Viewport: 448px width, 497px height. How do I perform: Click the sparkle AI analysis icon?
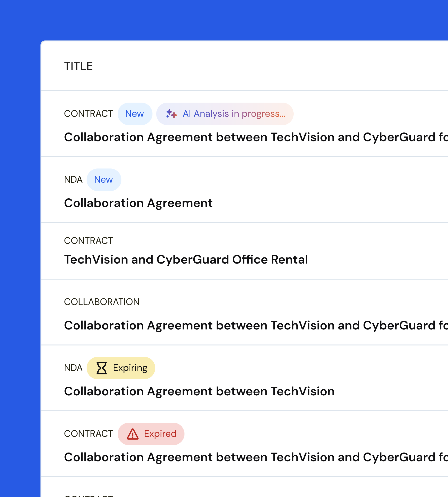coord(171,114)
